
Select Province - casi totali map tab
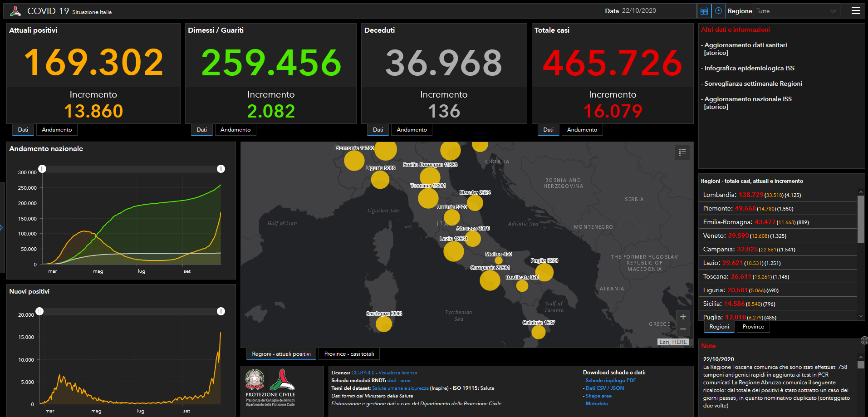[x=349, y=354]
